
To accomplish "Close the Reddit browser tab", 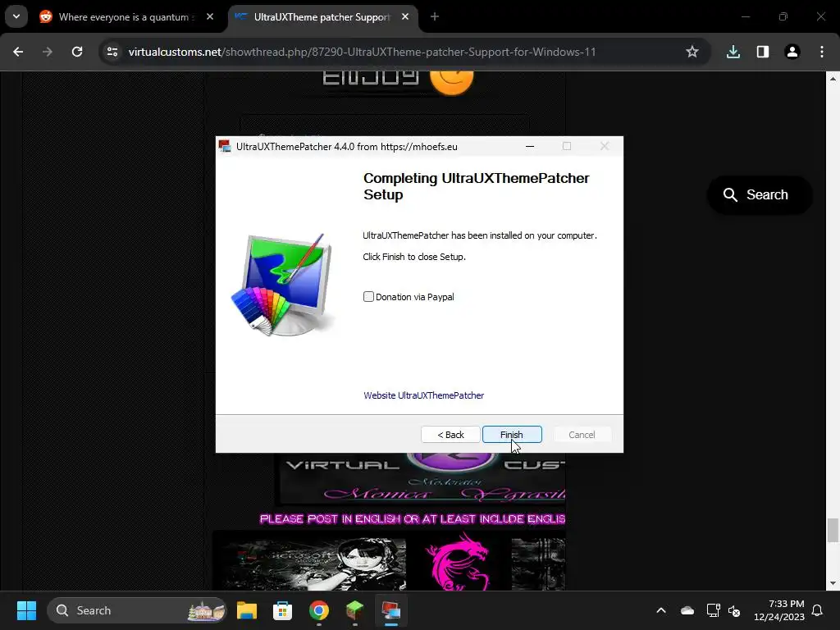I will [210, 16].
